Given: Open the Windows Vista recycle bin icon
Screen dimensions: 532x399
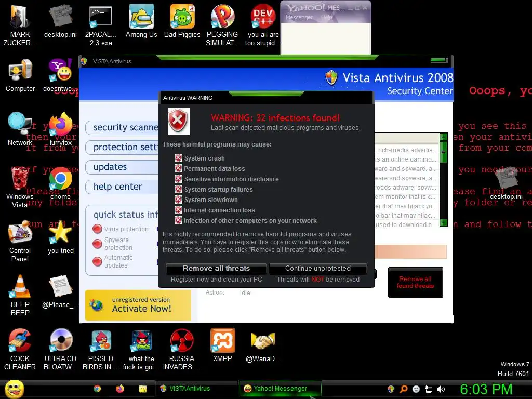Looking at the screenshot, I should [x=20, y=187].
